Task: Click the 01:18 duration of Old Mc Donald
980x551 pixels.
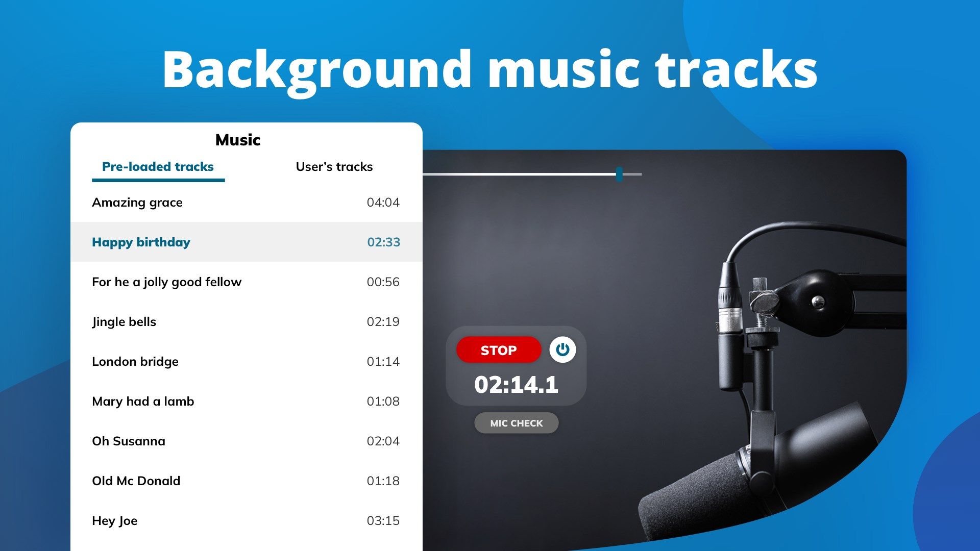Action: [383, 481]
